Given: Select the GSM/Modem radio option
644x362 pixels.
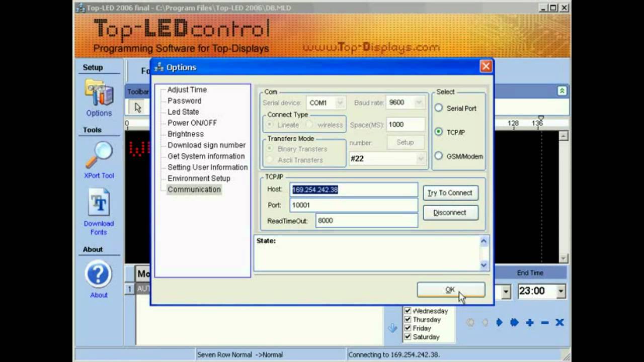Looking at the screenshot, I should coord(439,156).
